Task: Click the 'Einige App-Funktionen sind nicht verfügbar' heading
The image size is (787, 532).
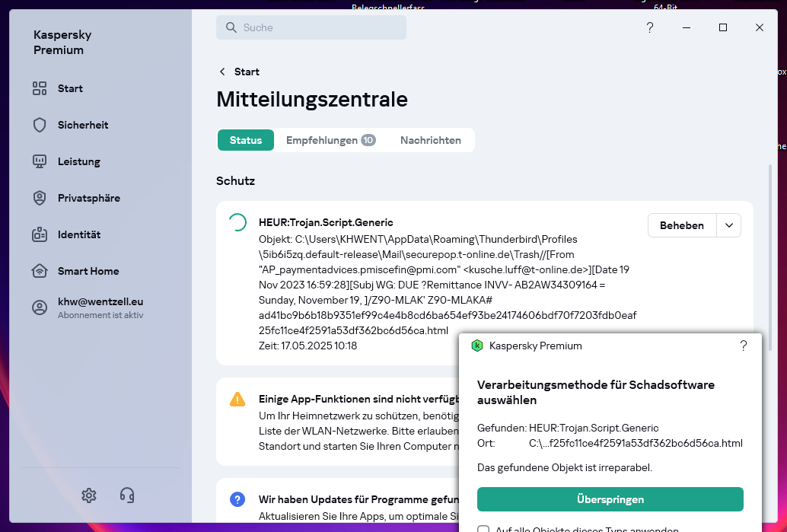Action: coord(358,399)
